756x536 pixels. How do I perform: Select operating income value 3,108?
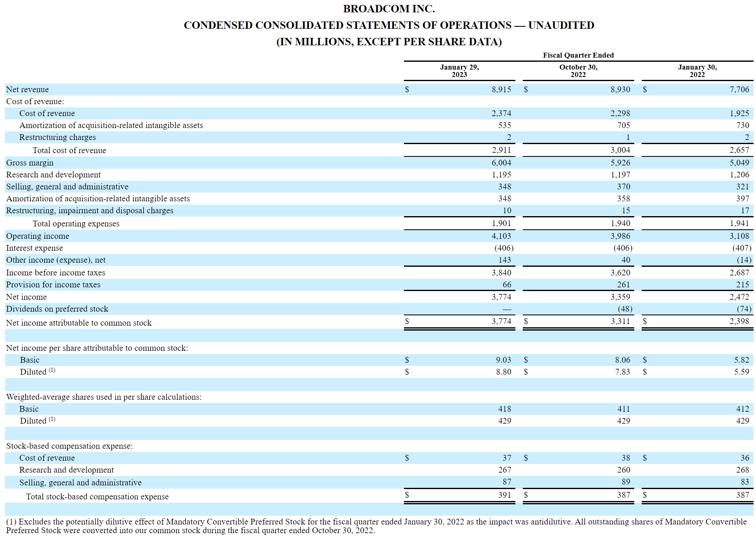(x=739, y=236)
